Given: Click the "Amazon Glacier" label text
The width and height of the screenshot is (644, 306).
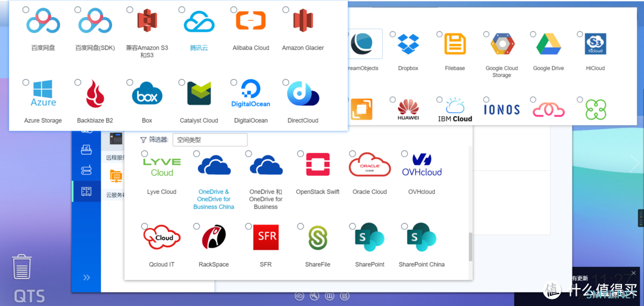Looking at the screenshot, I should pyautogui.click(x=303, y=48).
